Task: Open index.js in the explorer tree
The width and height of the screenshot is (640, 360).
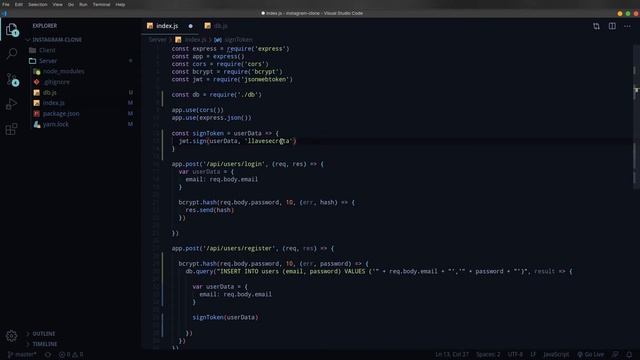Action: pyautogui.click(x=53, y=103)
